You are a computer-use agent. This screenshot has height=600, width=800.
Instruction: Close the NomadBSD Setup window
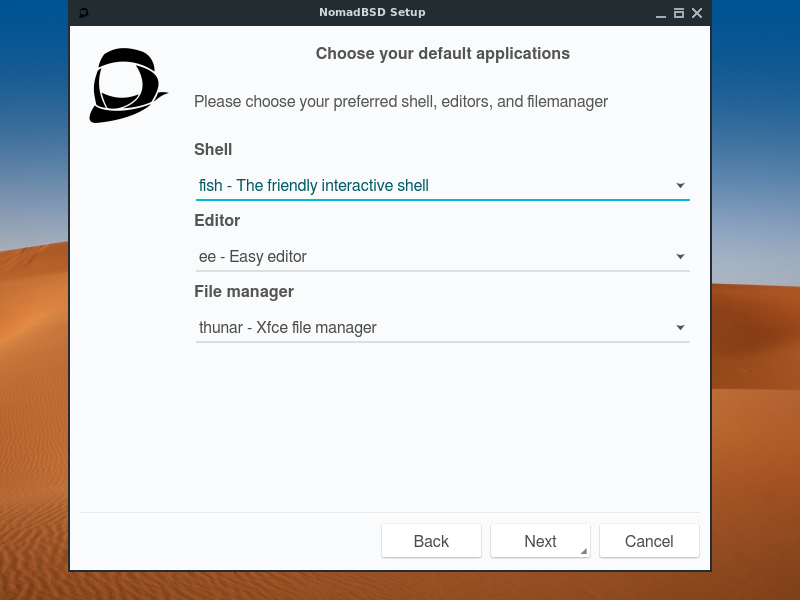pyautogui.click(x=697, y=13)
